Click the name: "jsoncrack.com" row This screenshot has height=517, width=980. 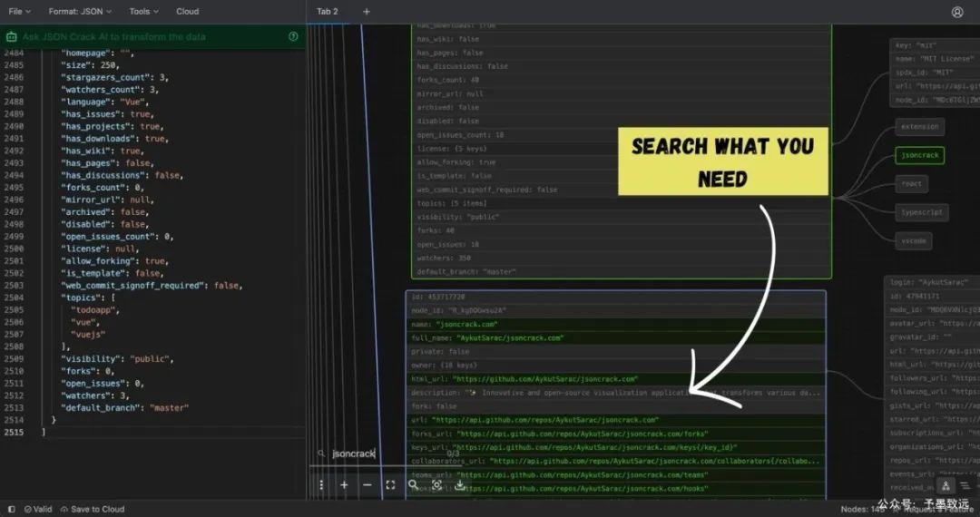click(x=615, y=324)
